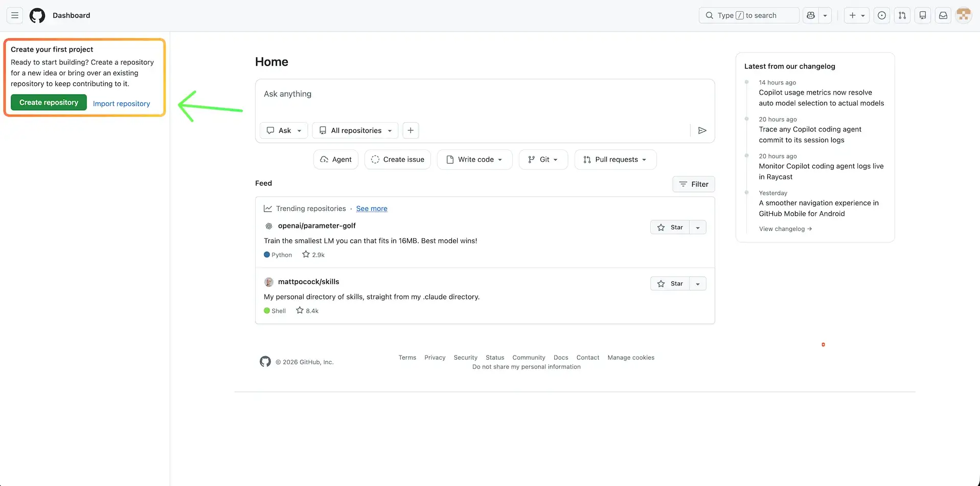Expand the list dropdown next to mattpocock/skills Star
980x486 pixels.
[x=698, y=283]
